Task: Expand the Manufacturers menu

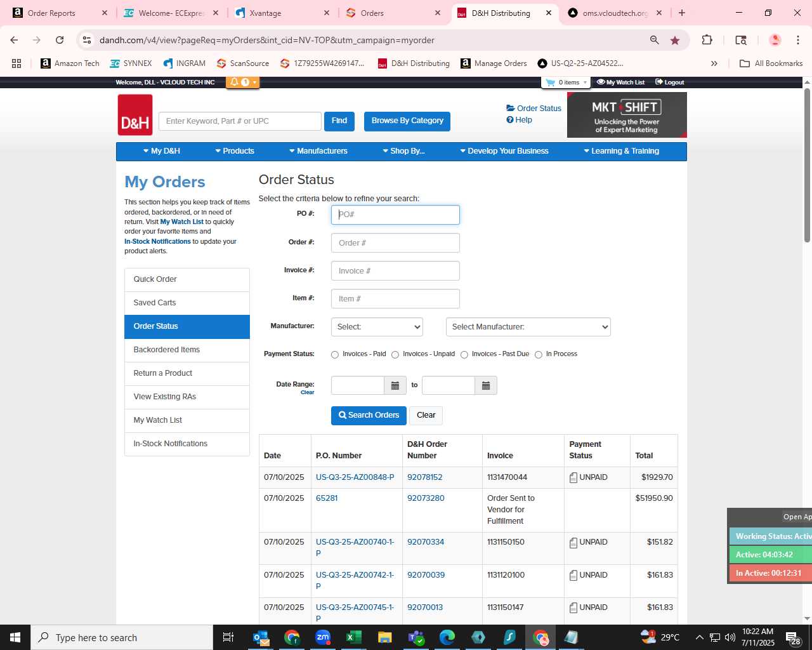Action: (318, 151)
